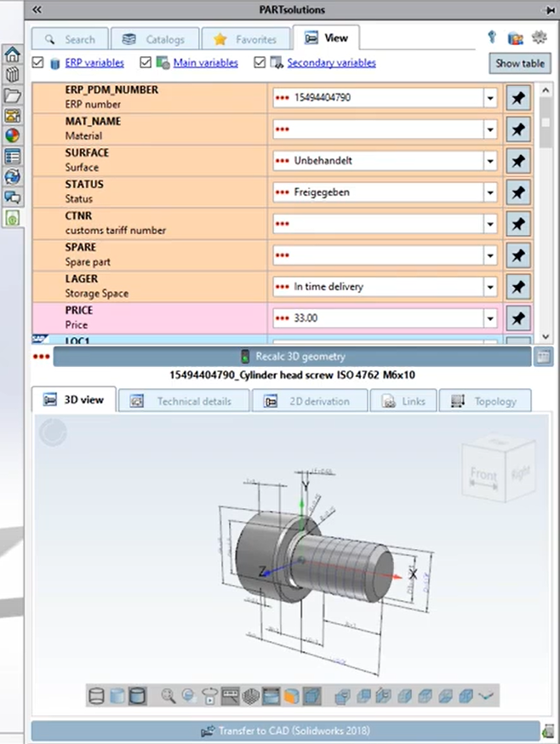Switch to the Technical details tab
This screenshot has height=744, width=560.
184,401
